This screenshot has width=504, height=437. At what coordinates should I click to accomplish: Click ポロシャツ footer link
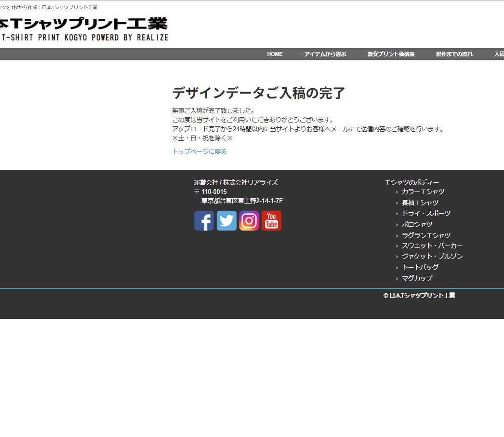pos(417,224)
